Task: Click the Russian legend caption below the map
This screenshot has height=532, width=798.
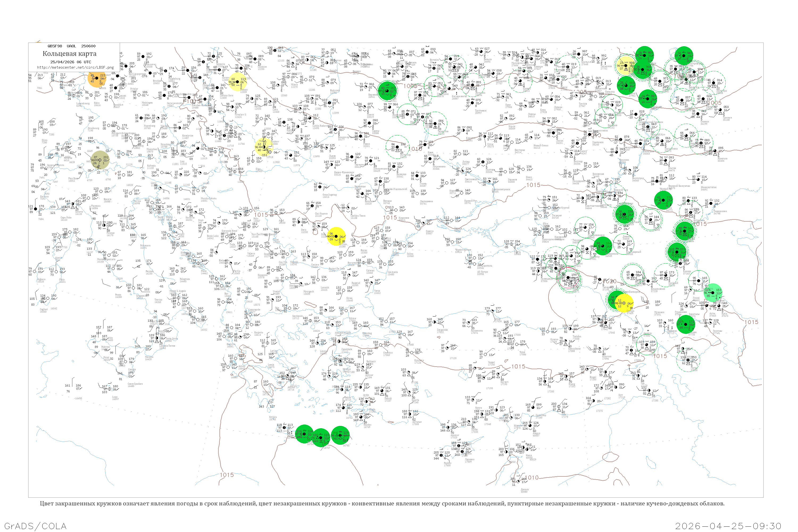Action: tap(382, 504)
